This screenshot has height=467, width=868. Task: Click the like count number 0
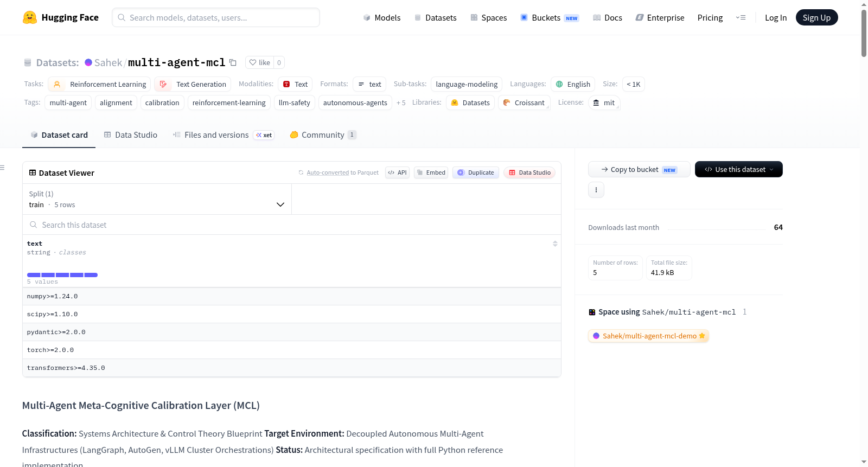(x=279, y=62)
